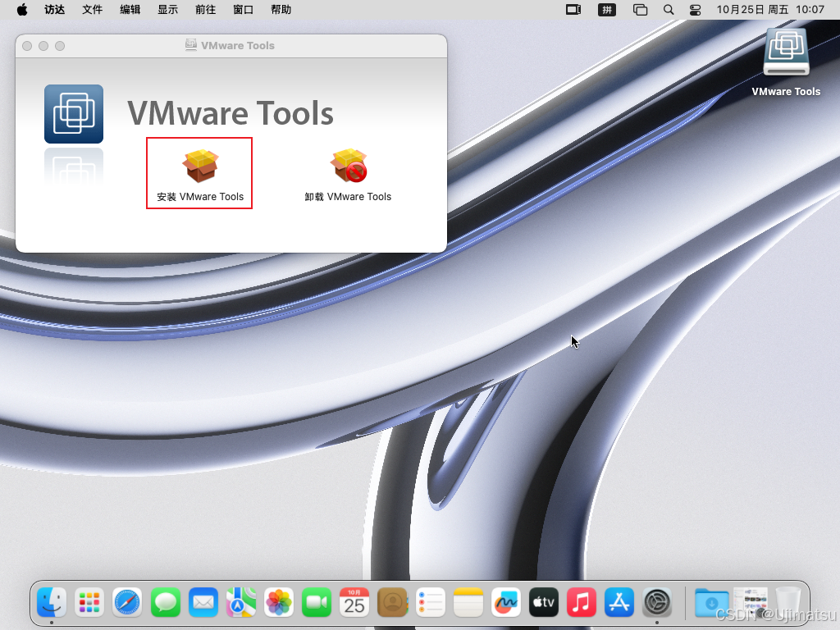Open the Downloads folder in the Dock

711,602
